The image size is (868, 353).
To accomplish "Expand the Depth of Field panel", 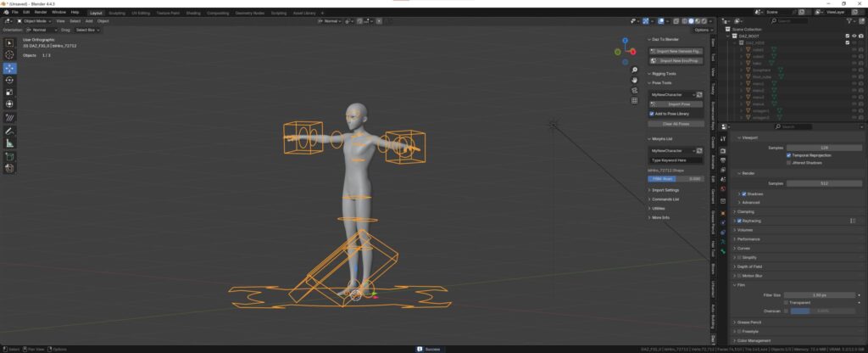I will [x=749, y=266].
